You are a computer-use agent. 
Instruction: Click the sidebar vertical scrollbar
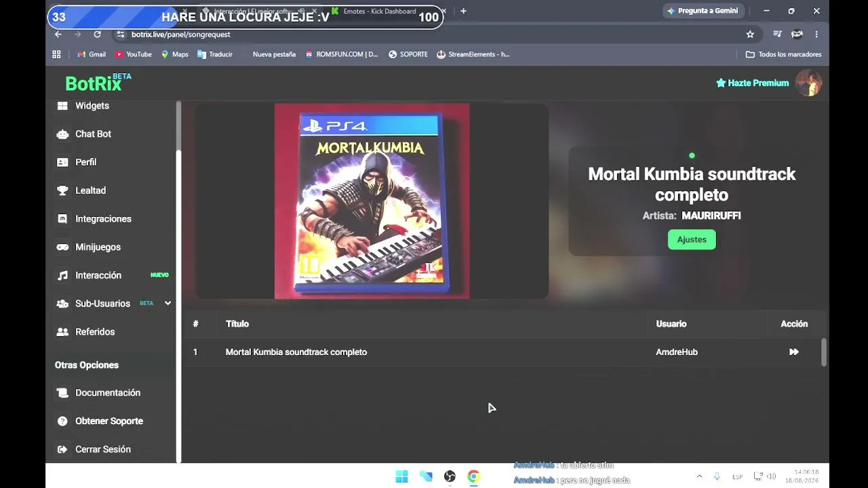point(178,282)
